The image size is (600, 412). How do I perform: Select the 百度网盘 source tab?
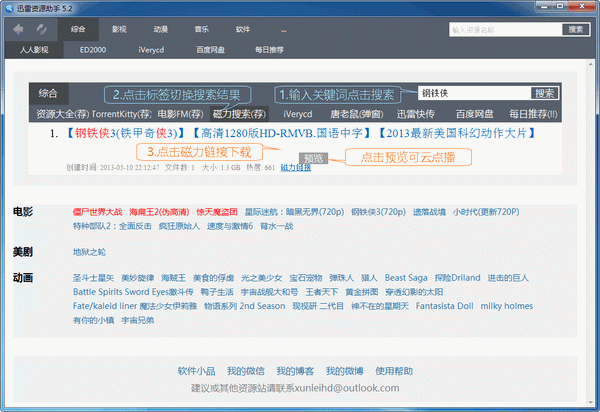coord(210,50)
